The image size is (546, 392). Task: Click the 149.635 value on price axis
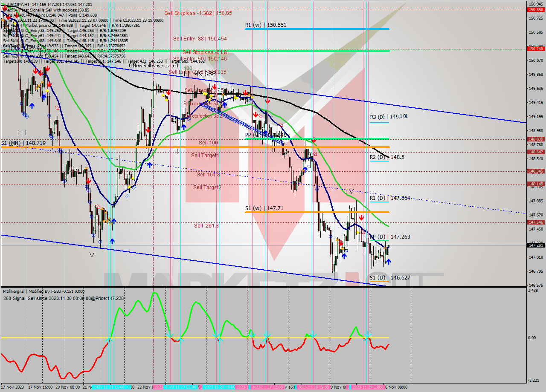[x=535, y=89]
